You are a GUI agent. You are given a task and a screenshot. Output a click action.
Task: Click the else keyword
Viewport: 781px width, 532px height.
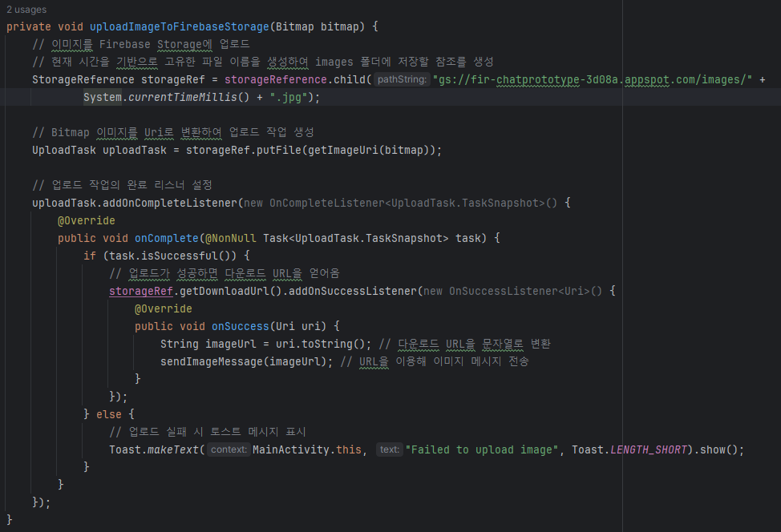[109, 414]
